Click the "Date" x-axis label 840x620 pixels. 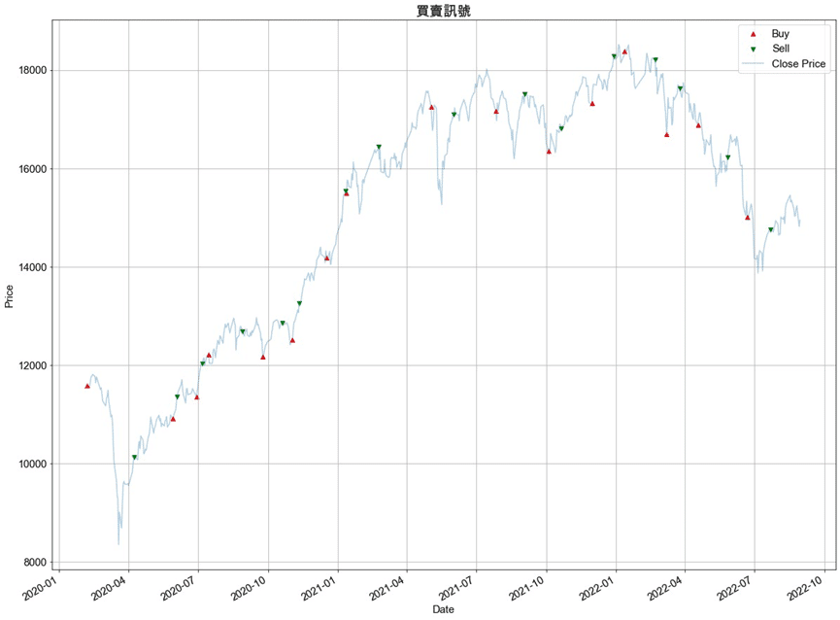coord(443,609)
